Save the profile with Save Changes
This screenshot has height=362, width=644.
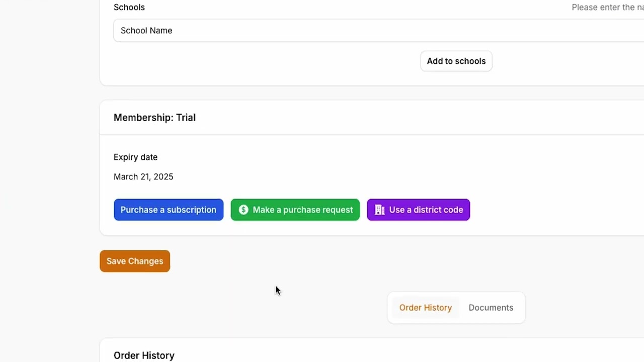point(135,261)
